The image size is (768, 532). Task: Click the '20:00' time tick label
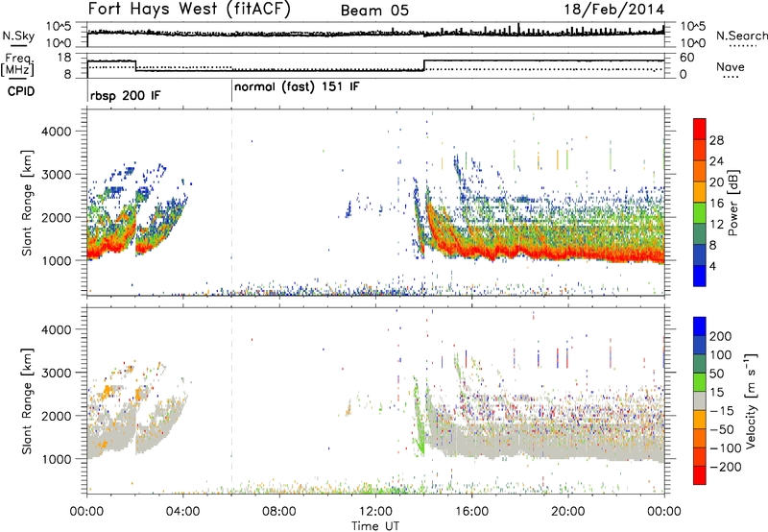[567, 512]
